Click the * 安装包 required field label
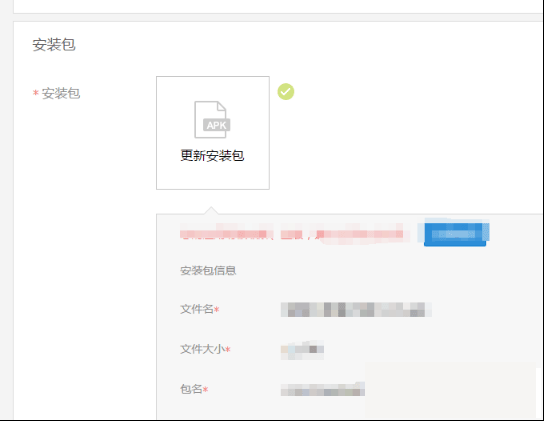Screen dimensions: 544x421 (57, 93)
